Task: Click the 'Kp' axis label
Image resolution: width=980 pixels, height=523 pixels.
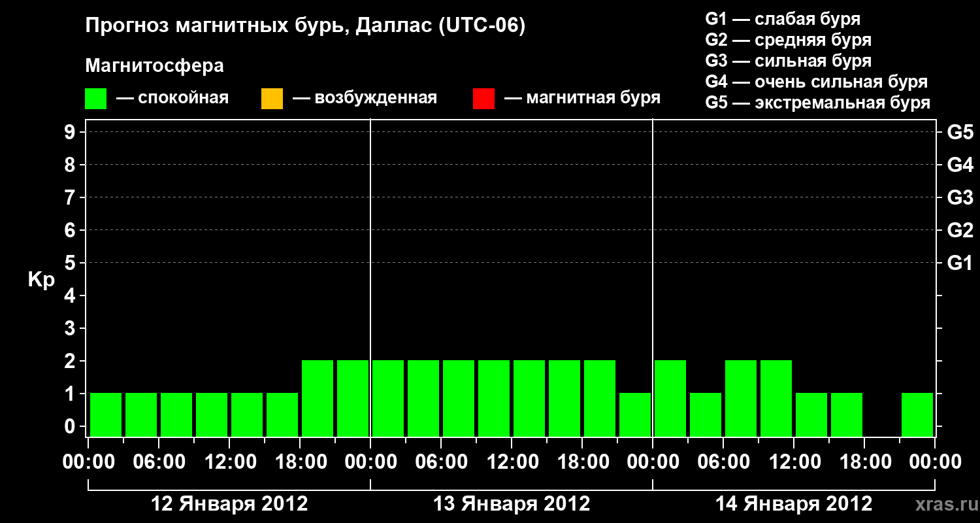Action: pos(42,280)
